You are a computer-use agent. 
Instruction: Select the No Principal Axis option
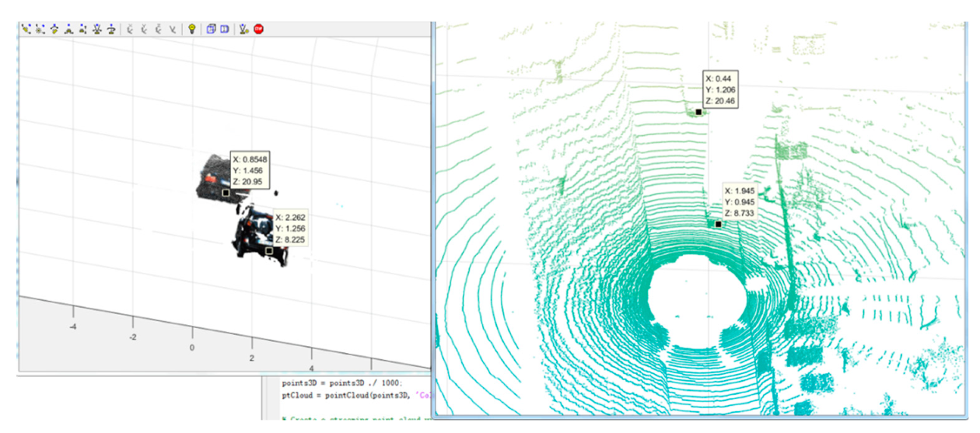(x=172, y=30)
